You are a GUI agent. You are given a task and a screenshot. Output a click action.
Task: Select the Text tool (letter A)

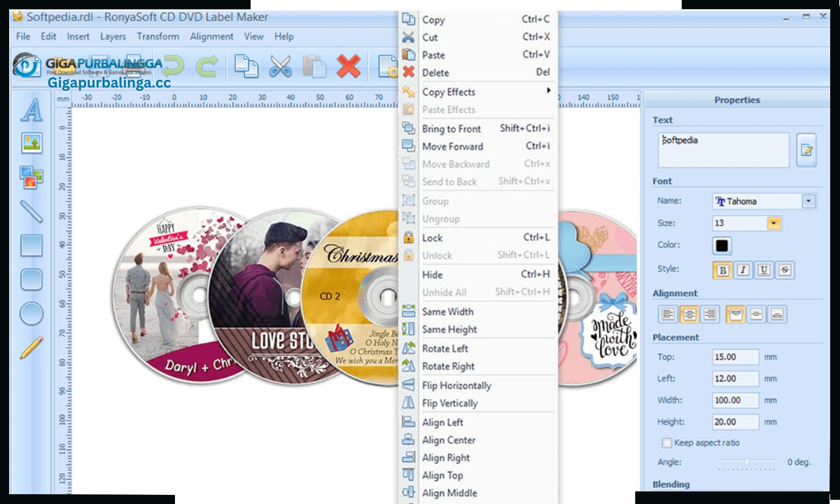(x=31, y=110)
